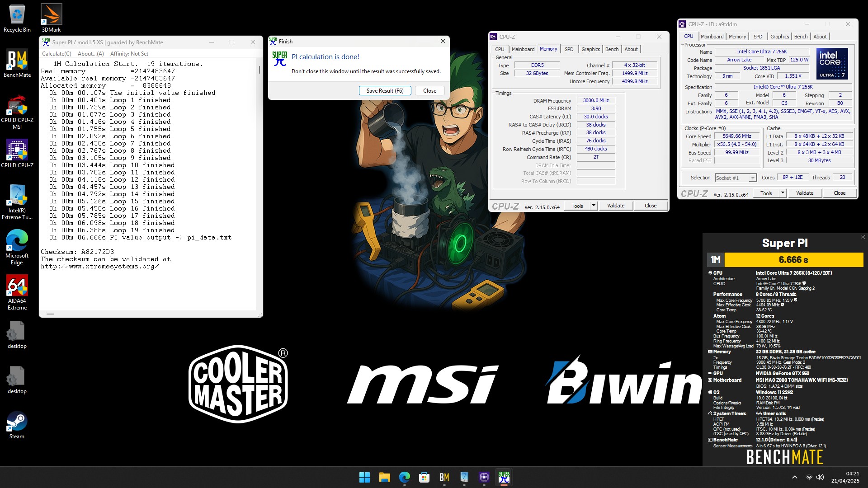
Task: Click the Memory module icon in BenchMate overlay
Action: 710,352
